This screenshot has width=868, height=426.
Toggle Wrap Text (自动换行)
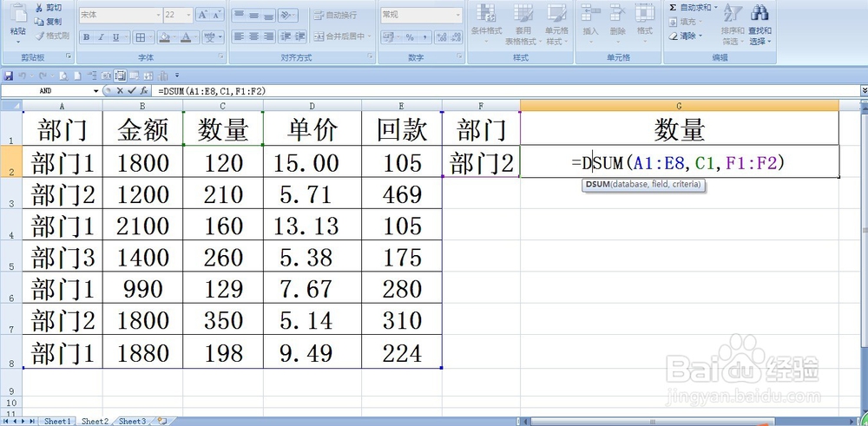(335, 15)
